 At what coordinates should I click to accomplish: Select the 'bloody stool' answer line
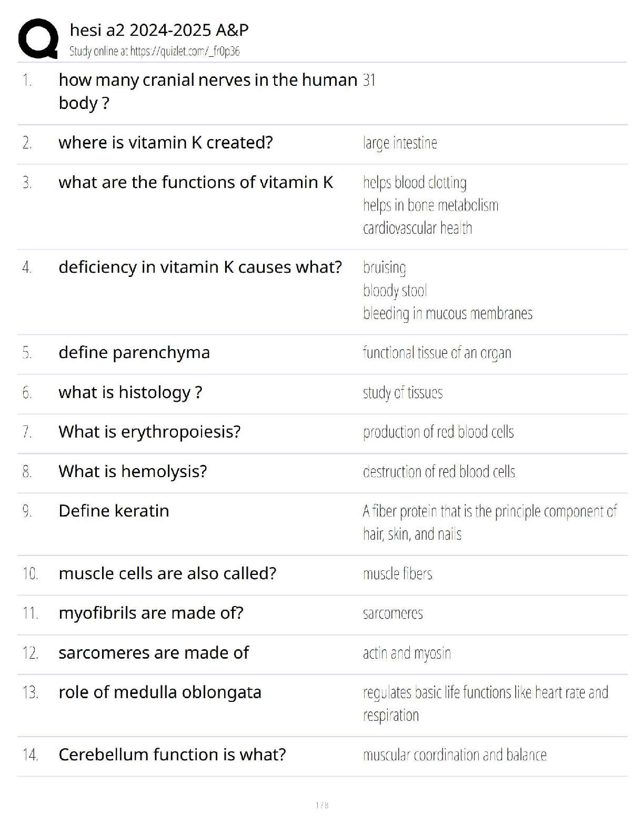395,291
